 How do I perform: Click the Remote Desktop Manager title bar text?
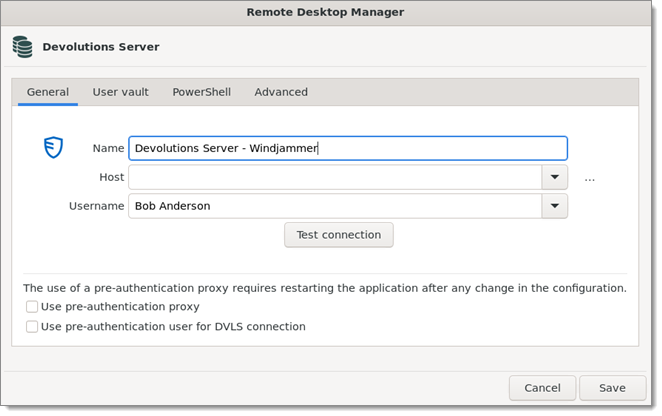coord(325,12)
